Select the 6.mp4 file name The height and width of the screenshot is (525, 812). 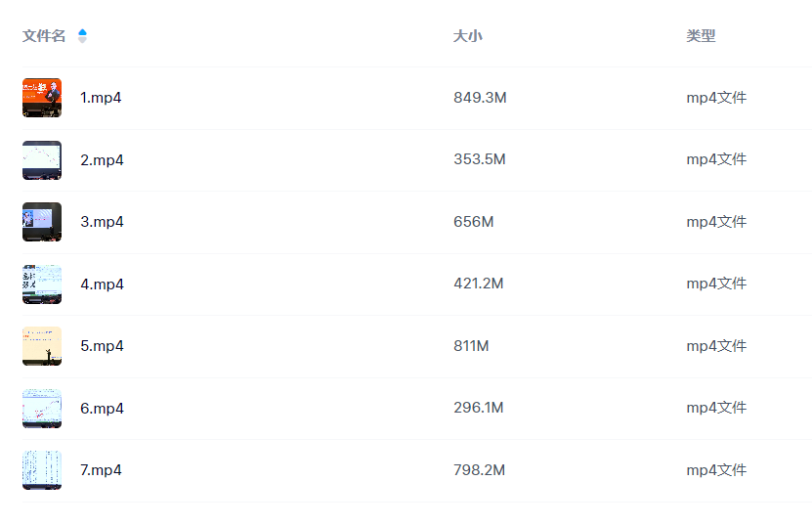coord(102,409)
